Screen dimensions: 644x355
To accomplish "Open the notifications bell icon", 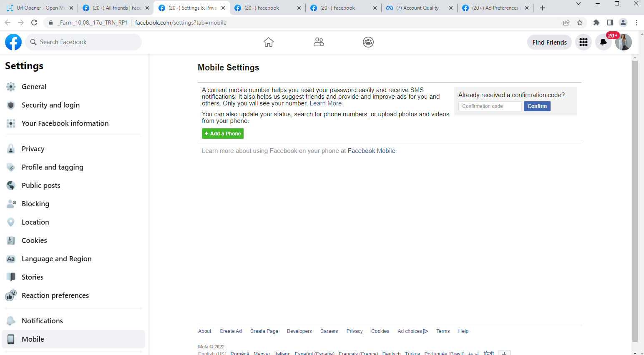I will [x=603, y=42].
